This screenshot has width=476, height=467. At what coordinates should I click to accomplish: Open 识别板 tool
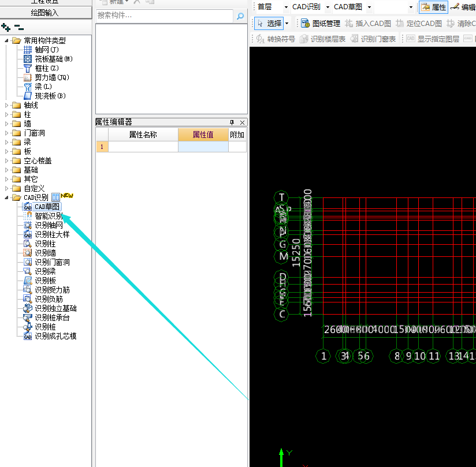coord(40,281)
